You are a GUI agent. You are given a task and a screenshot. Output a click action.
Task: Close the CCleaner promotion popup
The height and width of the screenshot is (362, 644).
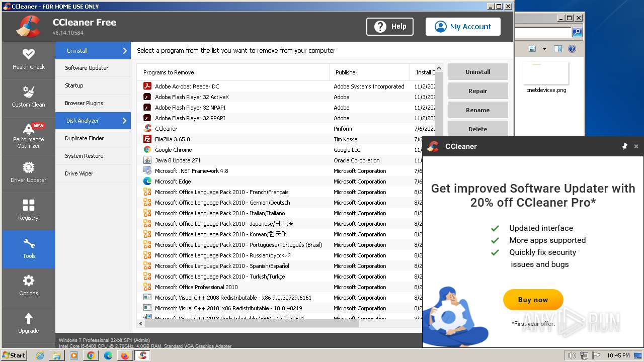pos(636,146)
